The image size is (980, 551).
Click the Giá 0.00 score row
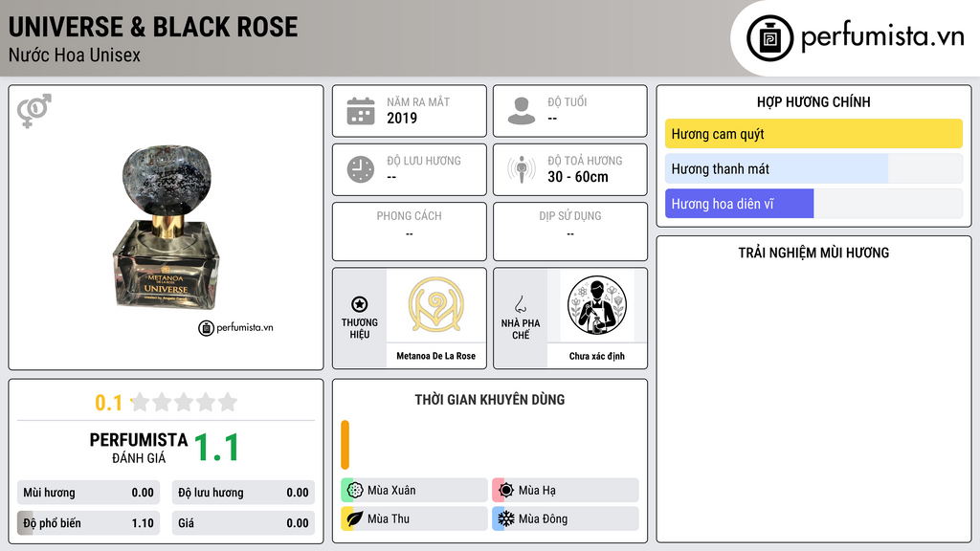(243, 523)
